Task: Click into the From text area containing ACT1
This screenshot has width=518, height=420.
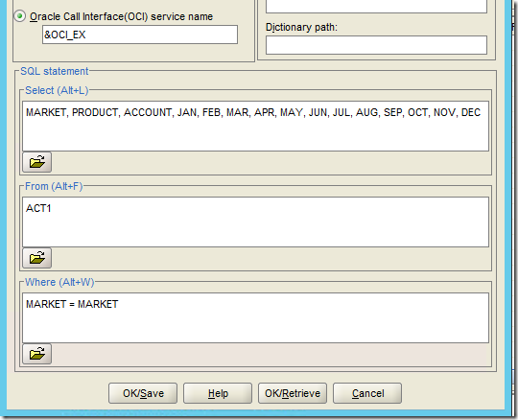Action: click(x=255, y=222)
